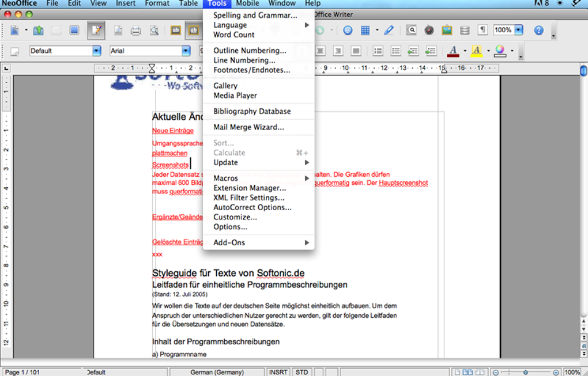
Task: Toggle the Justified alignment icon
Action: click(356, 51)
